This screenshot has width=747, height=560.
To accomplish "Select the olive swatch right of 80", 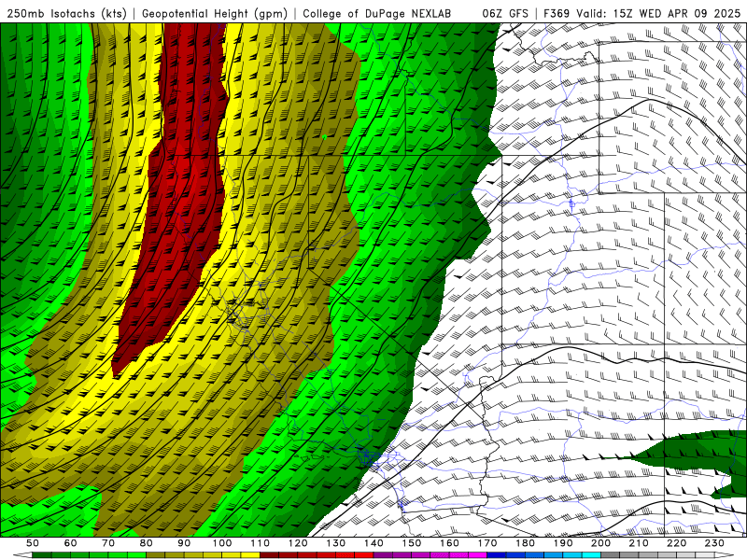I will (x=155, y=555).
